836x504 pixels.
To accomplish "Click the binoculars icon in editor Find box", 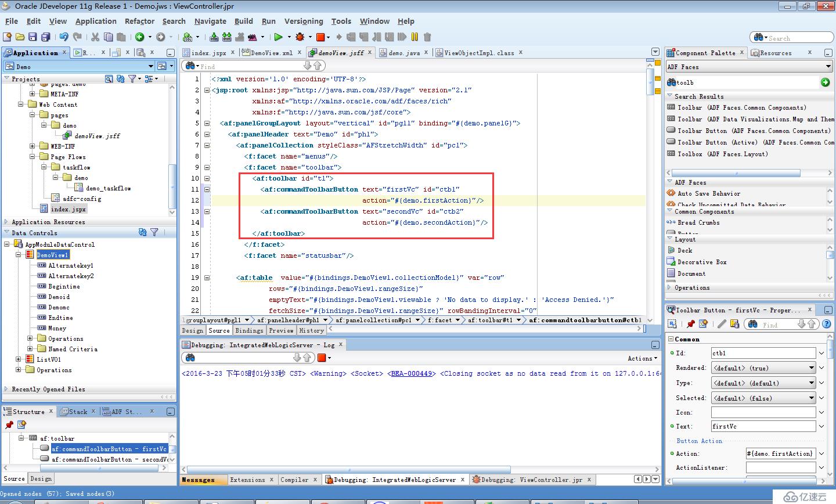I will (190, 66).
